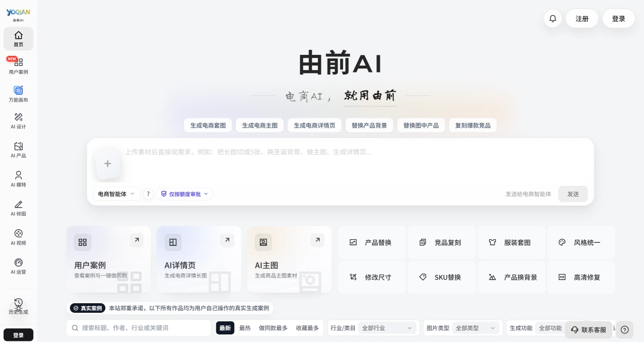
Task: Select the 竞品复刻 tool
Action: tap(442, 242)
